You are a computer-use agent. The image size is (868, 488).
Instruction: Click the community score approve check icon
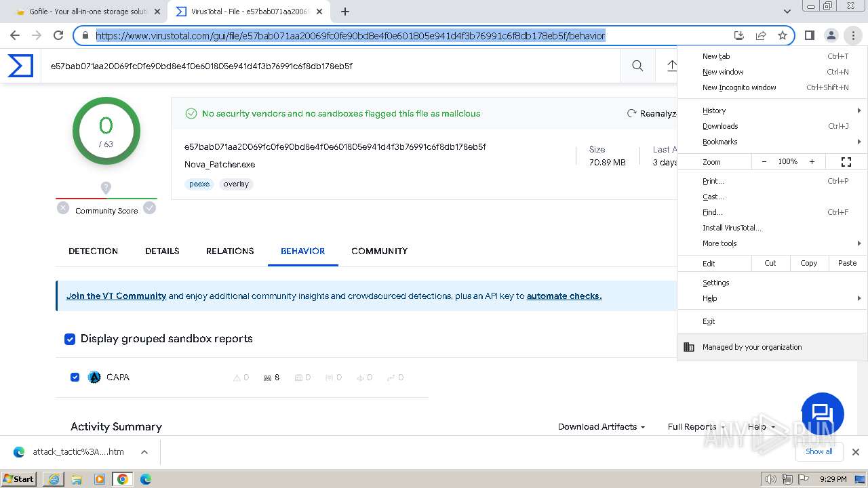(x=150, y=208)
